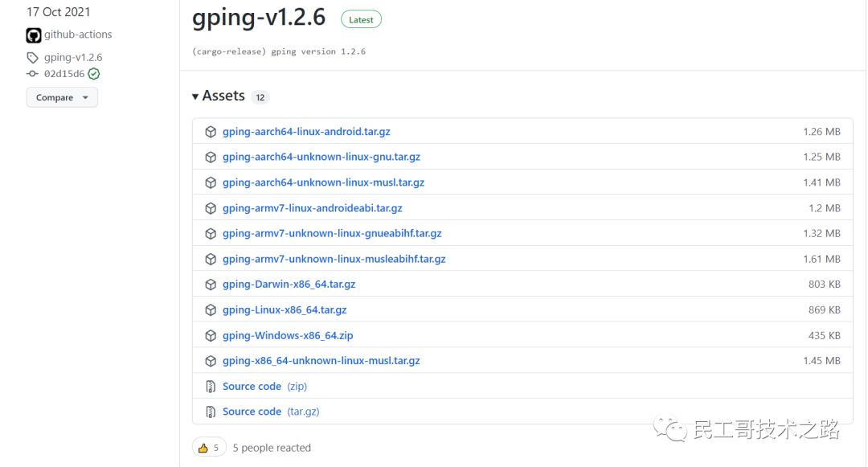Click the package icon beside gping-aarch64-linux-android.tar.gz
This screenshot has width=868, height=467.
pyautogui.click(x=211, y=132)
